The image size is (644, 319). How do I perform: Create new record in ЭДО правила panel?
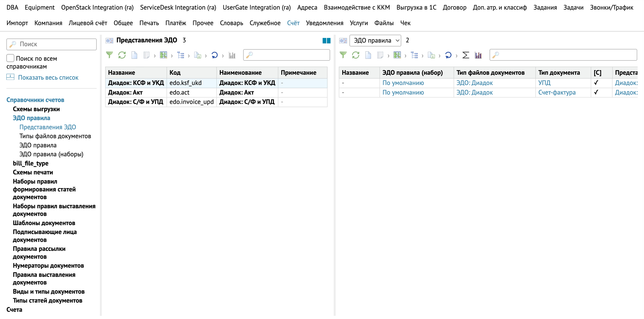(x=368, y=55)
